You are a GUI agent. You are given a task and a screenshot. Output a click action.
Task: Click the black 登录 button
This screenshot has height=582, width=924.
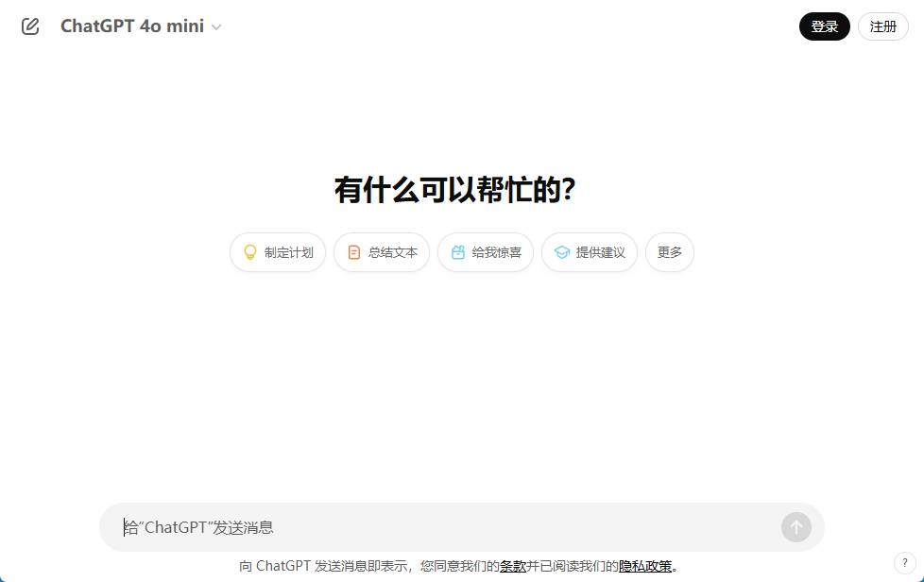[x=825, y=26]
